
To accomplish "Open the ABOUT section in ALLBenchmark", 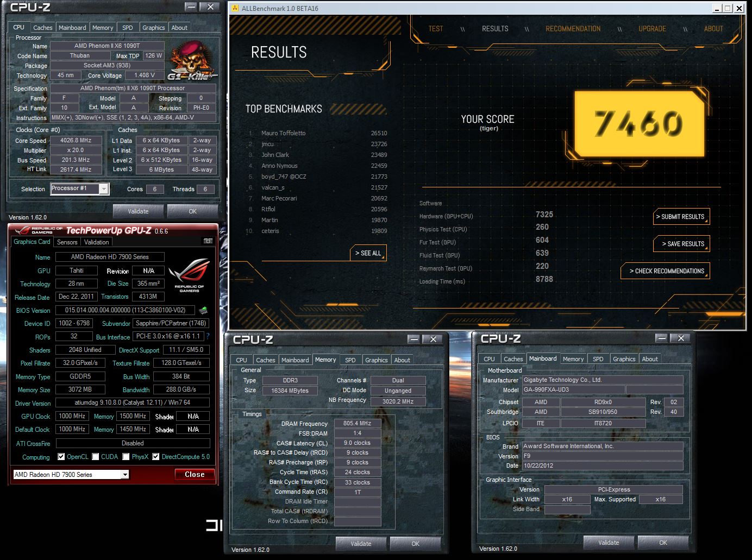I will tap(714, 29).
